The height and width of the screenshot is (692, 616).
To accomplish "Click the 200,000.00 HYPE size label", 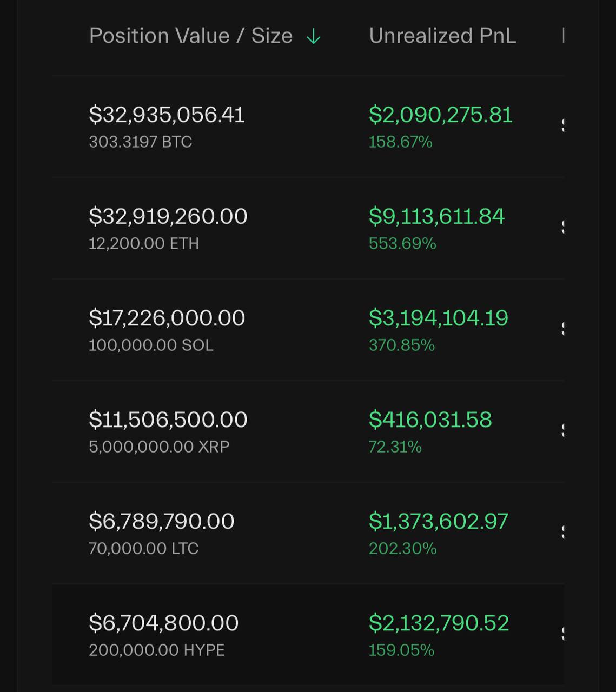I will (x=157, y=650).
